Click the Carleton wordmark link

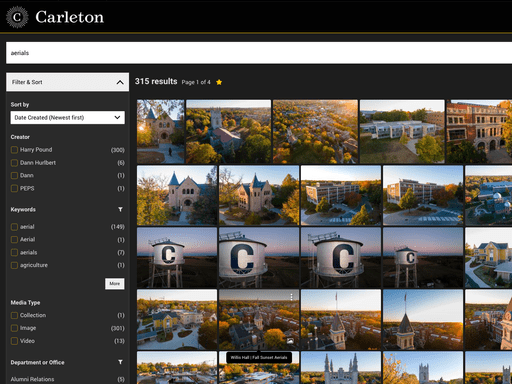[x=69, y=17]
